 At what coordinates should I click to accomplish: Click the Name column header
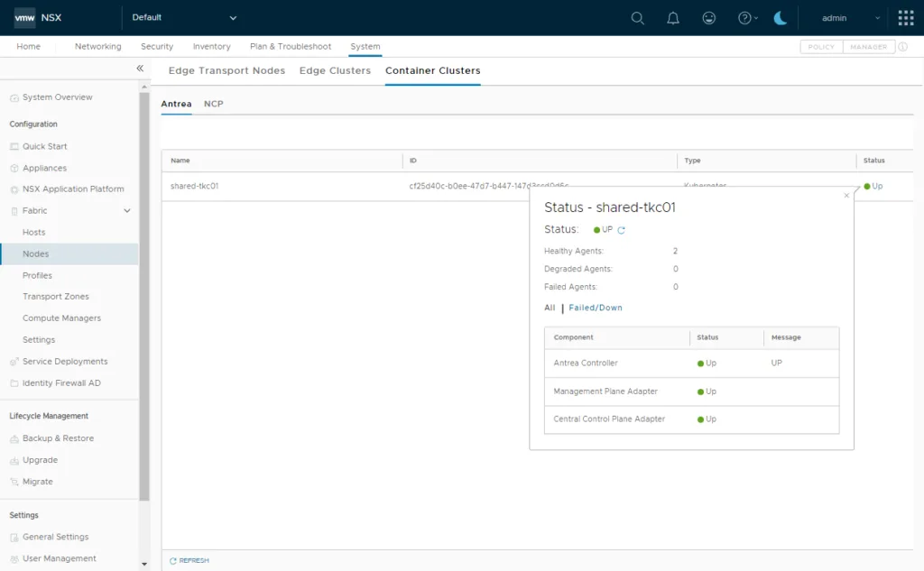180,161
